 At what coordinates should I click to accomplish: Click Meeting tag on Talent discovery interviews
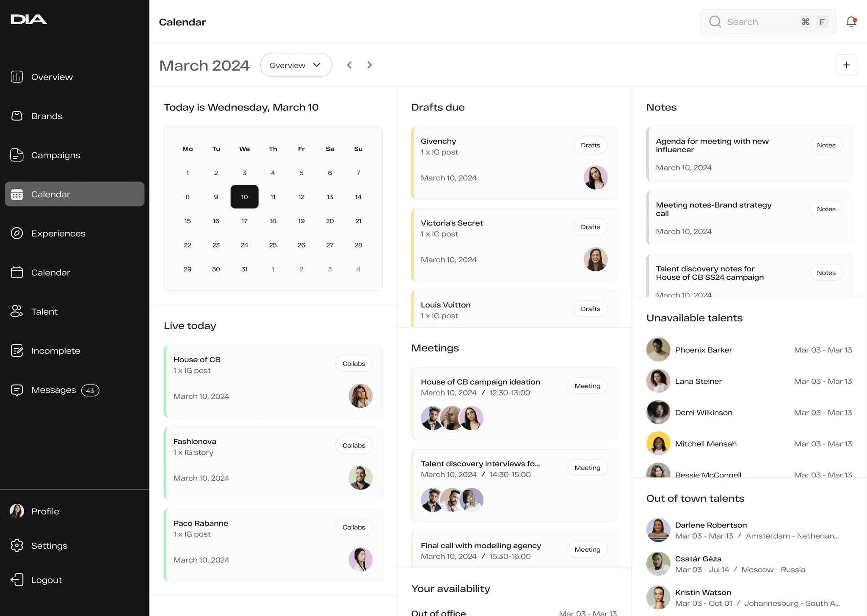[x=587, y=467]
